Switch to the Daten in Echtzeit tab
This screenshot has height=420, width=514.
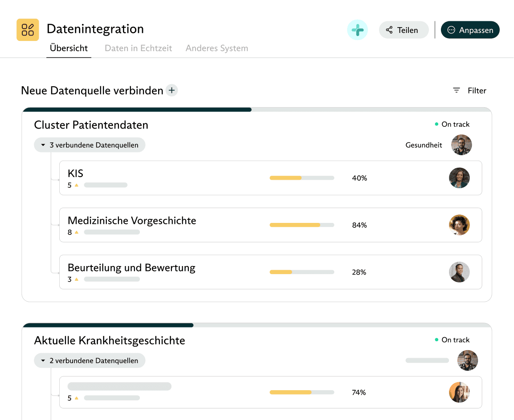coord(138,48)
